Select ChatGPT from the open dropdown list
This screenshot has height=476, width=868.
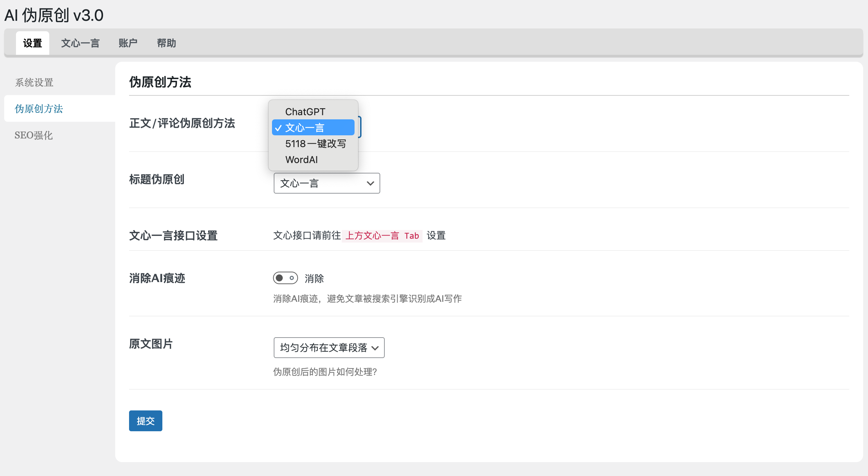tap(305, 112)
